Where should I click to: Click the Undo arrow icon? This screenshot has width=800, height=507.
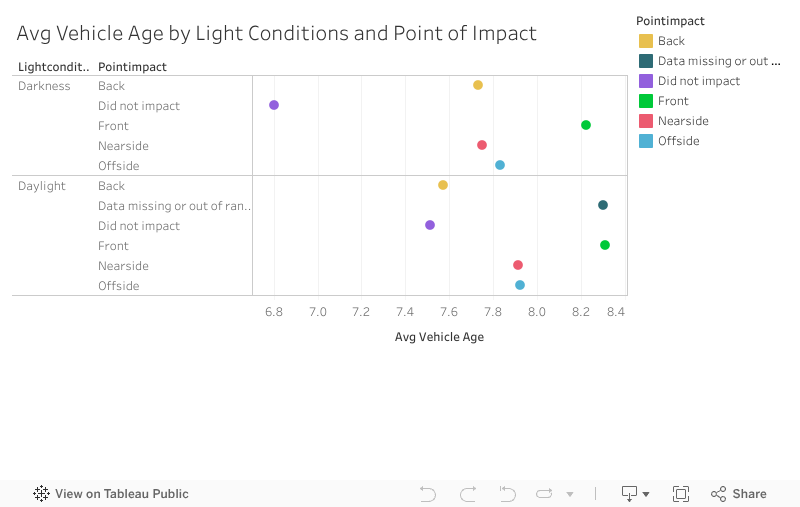[428, 494]
